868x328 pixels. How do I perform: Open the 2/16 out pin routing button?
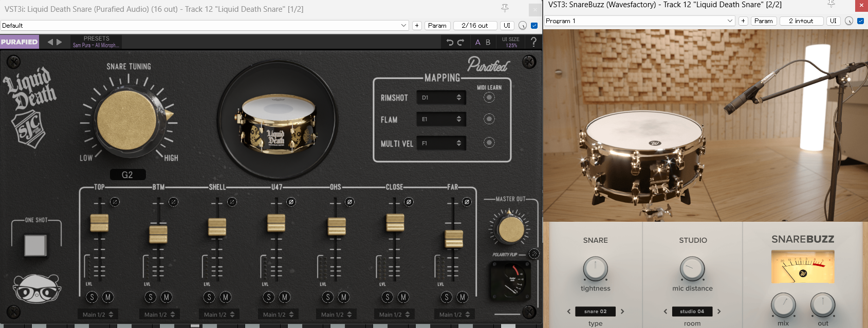[475, 26]
